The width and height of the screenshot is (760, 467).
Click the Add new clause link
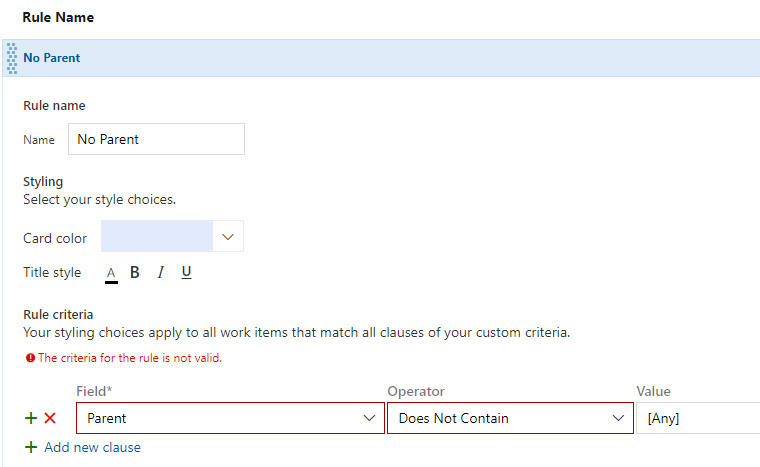pyautogui.click(x=92, y=447)
